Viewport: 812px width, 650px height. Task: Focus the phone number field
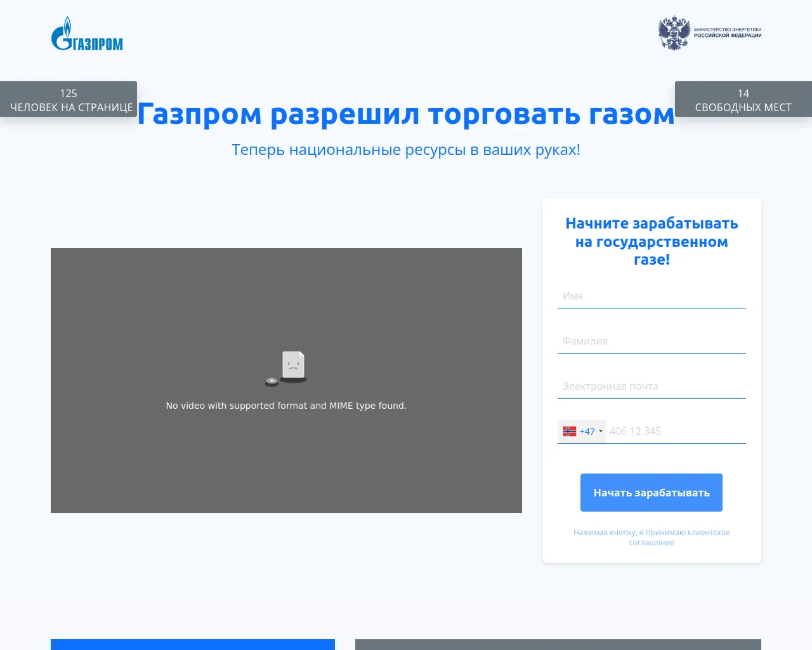676,432
